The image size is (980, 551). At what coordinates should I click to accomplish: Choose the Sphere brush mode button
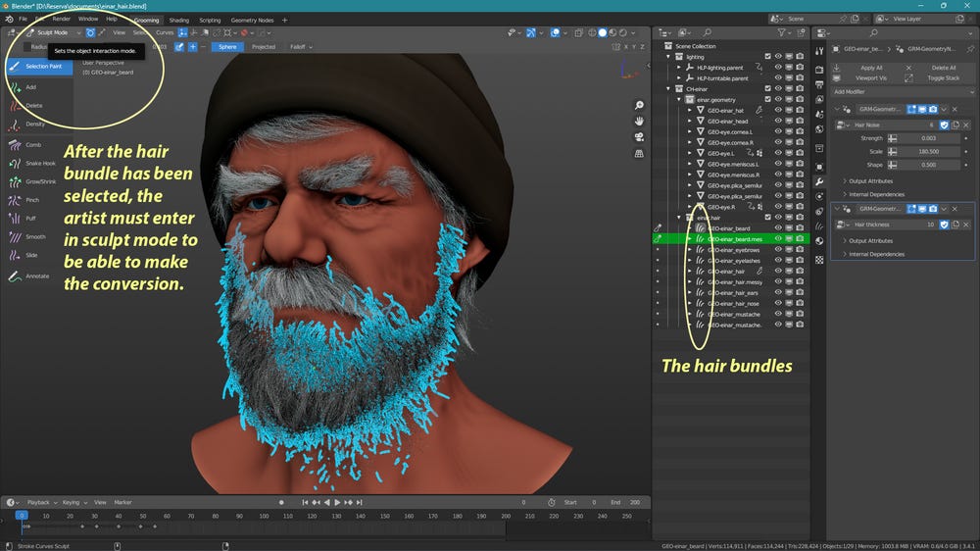227,47
